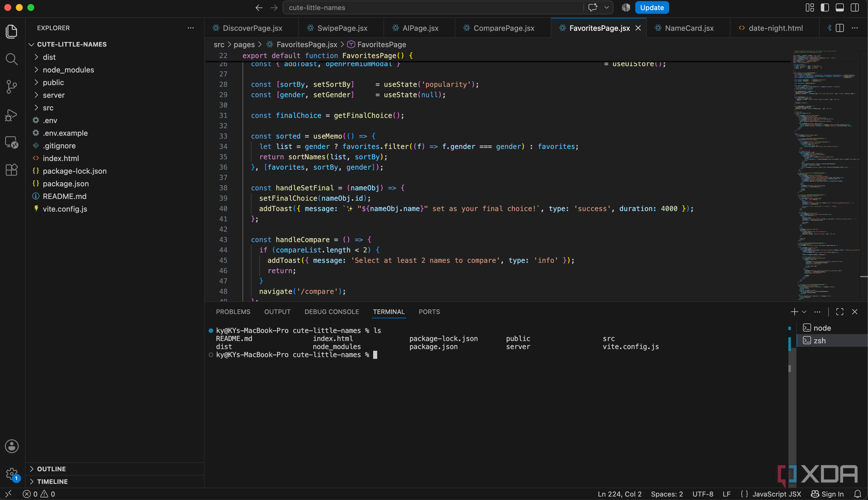Click Sign In in the status bar
This screenshot has width=868, height=500.
point(827,494)
